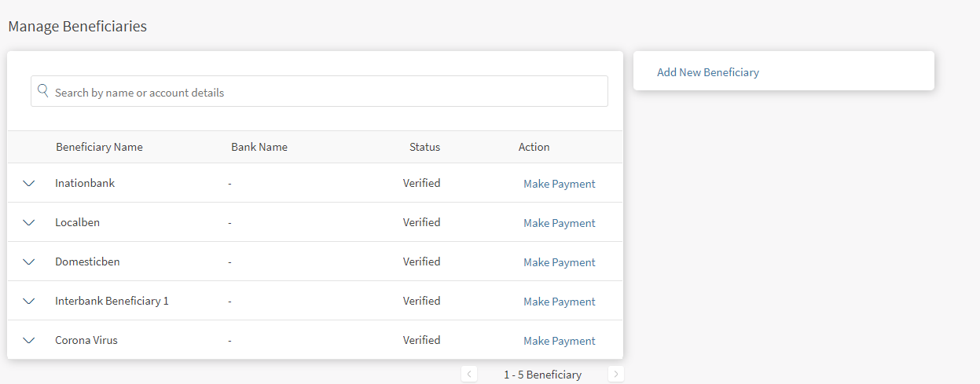
Task: Expand the Corona Virus beneficiary row
Action: (29, 340)
